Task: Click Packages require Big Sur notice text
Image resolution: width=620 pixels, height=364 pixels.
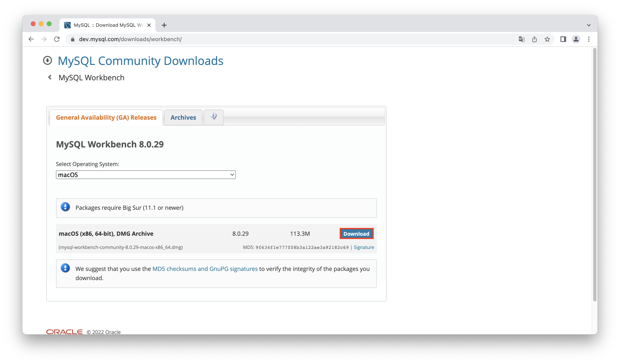Action: coord(129,208)
